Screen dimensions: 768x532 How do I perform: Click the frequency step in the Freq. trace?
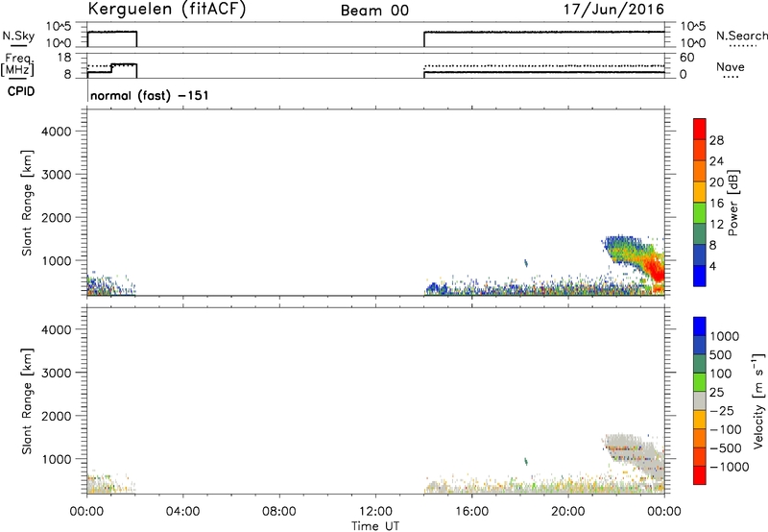(x=111, y=68)
